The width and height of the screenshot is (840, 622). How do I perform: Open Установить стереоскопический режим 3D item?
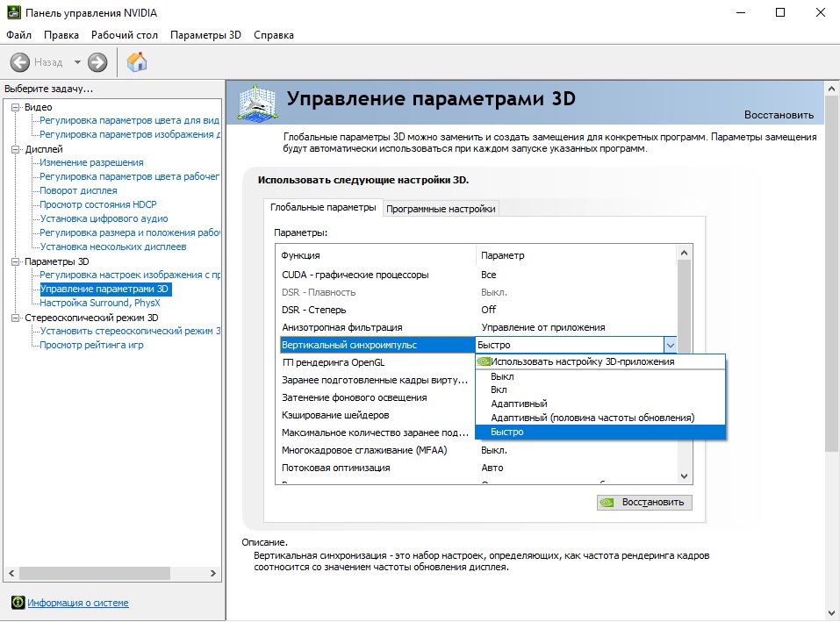pos(130,332)
